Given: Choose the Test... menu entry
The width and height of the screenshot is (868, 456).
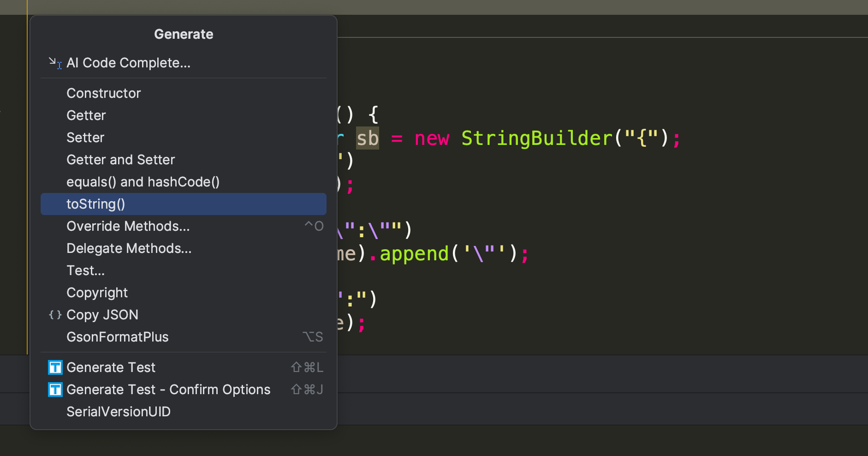Looking at the screenshot, I should tap(184, 270).
